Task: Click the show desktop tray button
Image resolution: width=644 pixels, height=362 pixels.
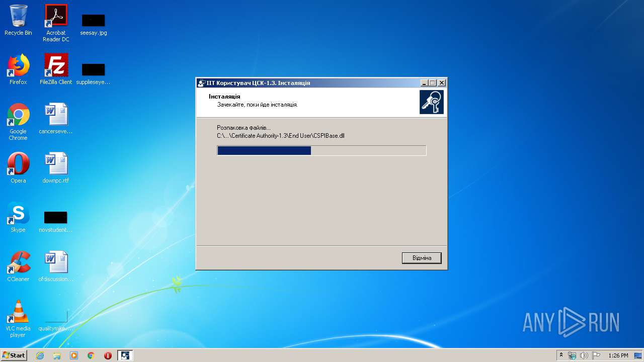Action: 639,355
